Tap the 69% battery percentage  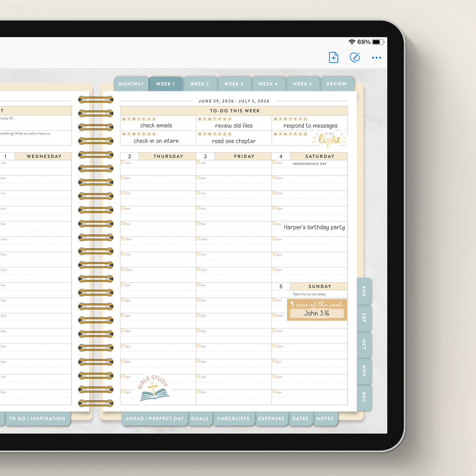(364, 42)
